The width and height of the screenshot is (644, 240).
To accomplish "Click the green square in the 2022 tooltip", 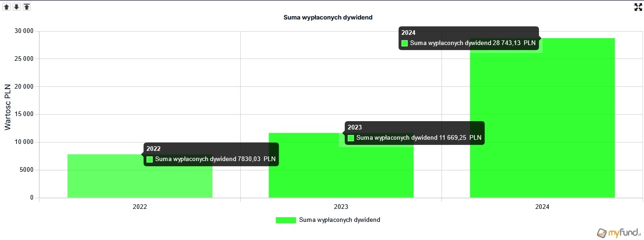I will 150,159.
